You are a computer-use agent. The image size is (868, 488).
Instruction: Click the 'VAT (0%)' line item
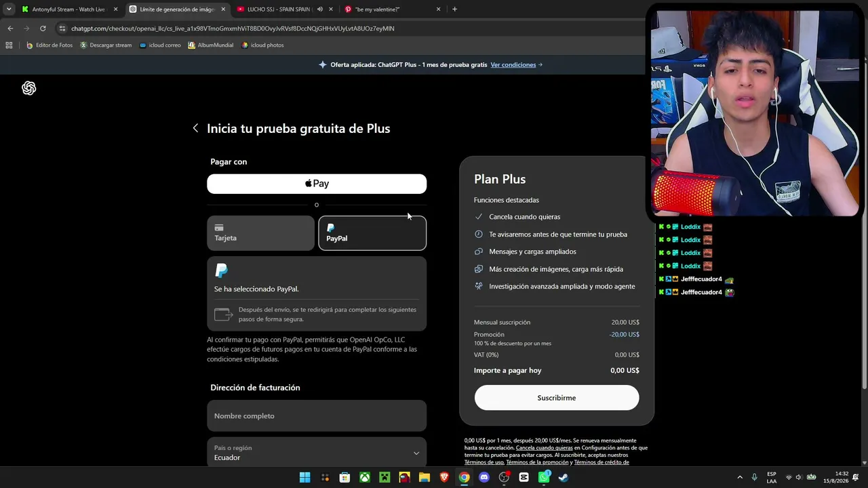486,355
